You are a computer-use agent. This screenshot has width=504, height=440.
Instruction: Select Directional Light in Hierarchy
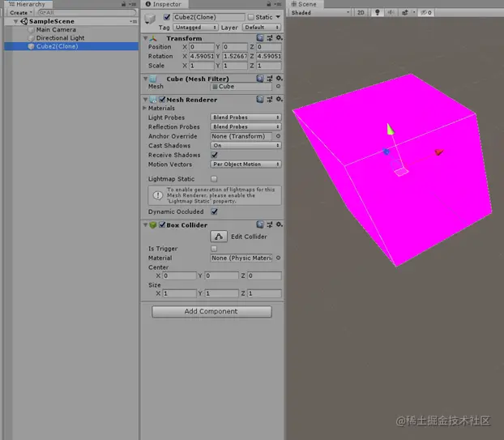click(x=60, y=38)
